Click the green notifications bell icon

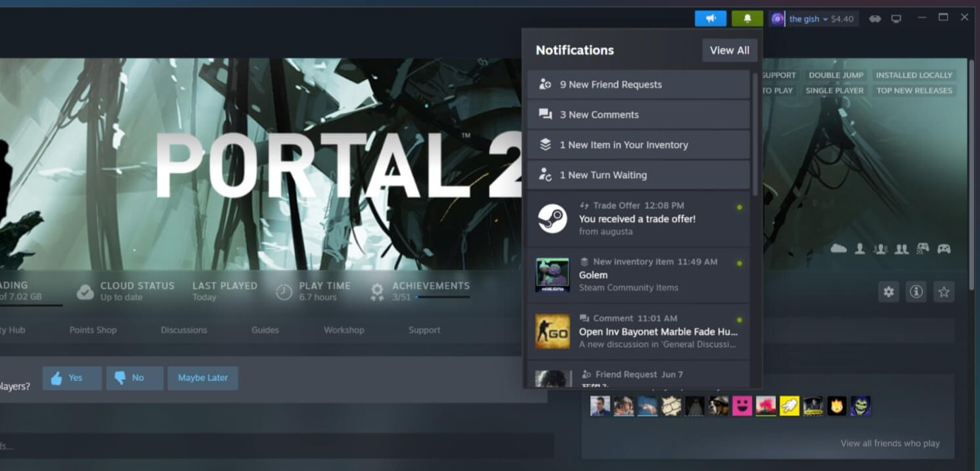pyautogui.click(x=748, y=18)
